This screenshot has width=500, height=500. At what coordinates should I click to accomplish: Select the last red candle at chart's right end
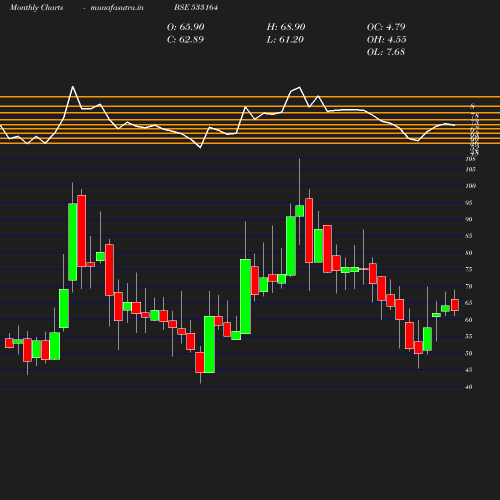coord(455,305)
